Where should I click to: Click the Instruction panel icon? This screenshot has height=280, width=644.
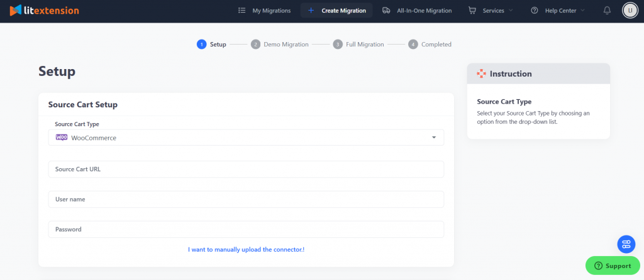pyautogui.click(x=481, y=74)
